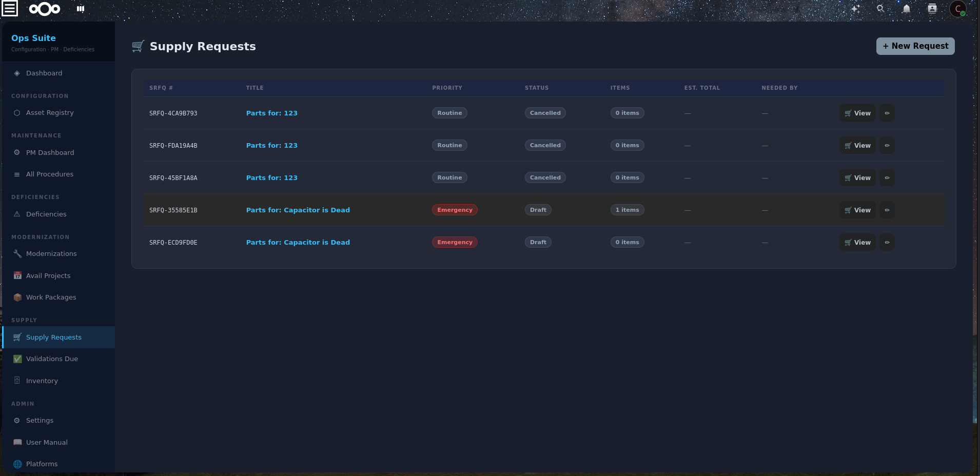
Task: Select Supply Requests in sidebar
Action: (x=58, y=338)
